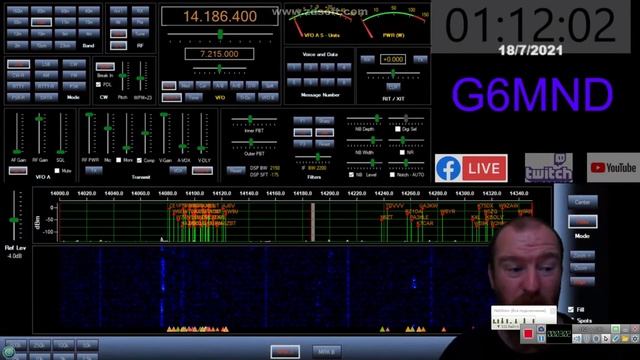This screenshot has width=640, height=360.
Task: Enable the NR checkbox
Action: tap(402, 152)
